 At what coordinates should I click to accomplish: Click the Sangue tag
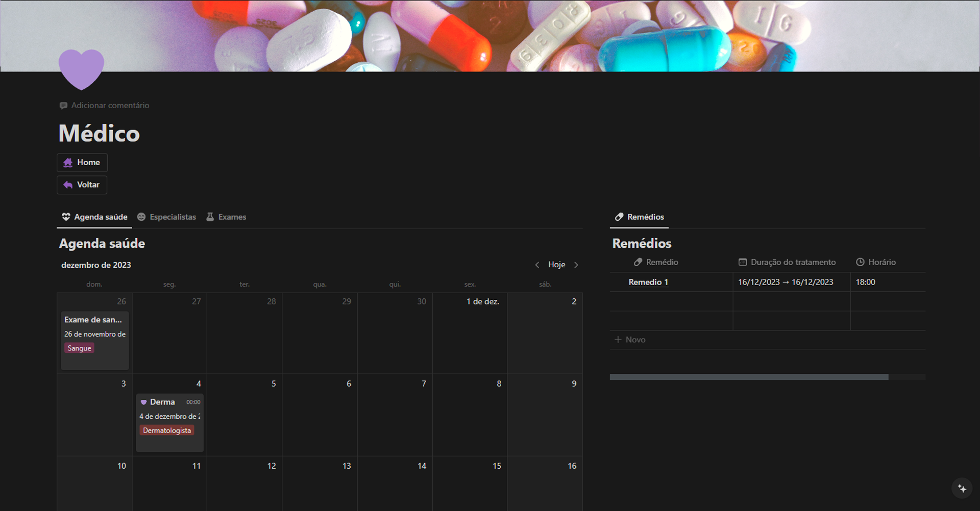click(79, 348)
